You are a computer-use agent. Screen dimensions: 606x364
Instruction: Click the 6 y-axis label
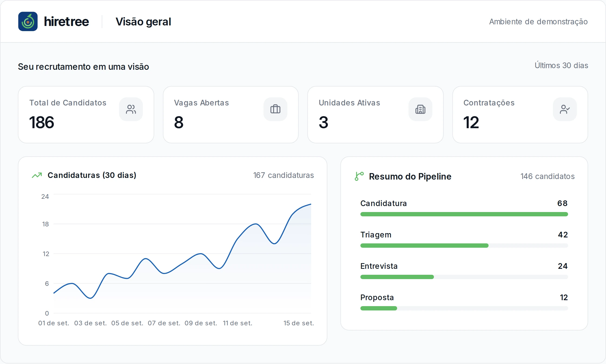click(x=47, y=284)
